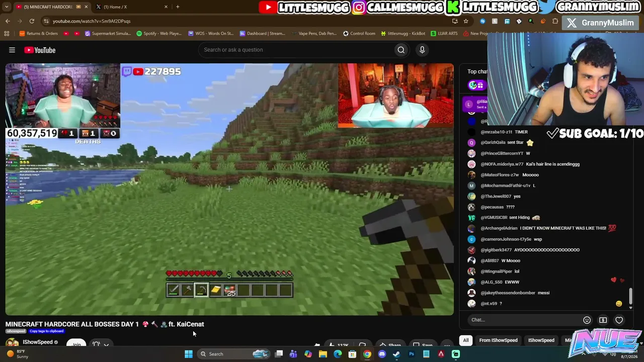Open the littlesmugg - KickBot bookmark

pyautogui.click(x=403, y=34)
